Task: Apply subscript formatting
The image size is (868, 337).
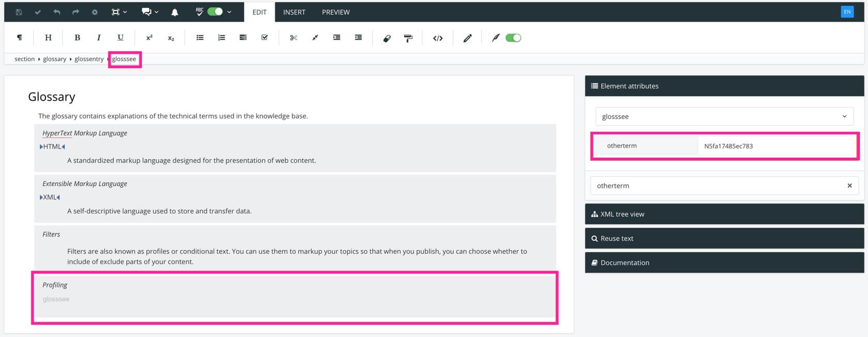Action: pos(171,38)
